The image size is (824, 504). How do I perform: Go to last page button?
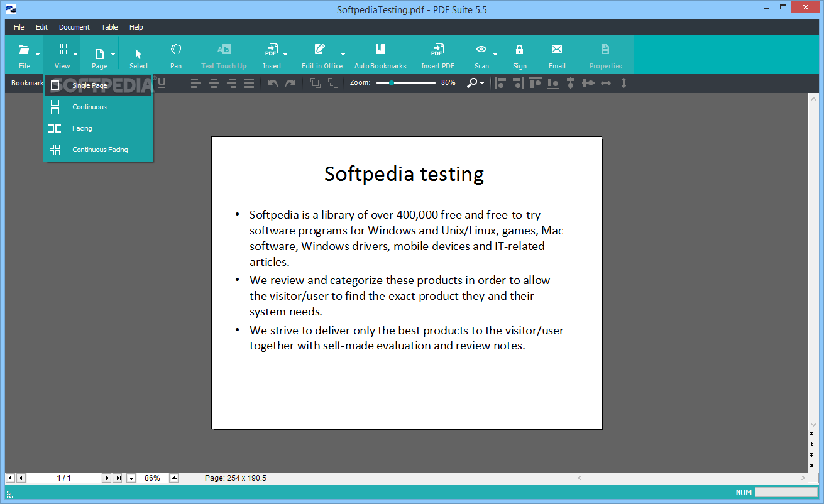118,478
